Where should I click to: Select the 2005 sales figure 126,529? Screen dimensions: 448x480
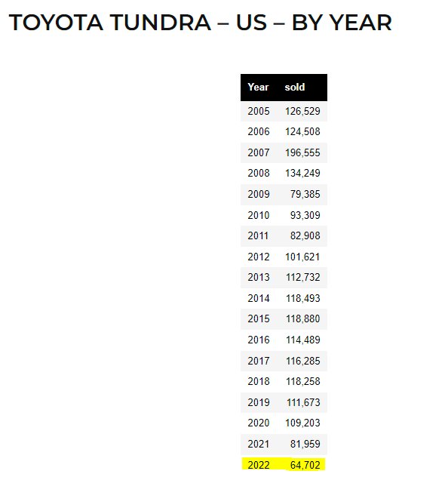pos(302,111)
